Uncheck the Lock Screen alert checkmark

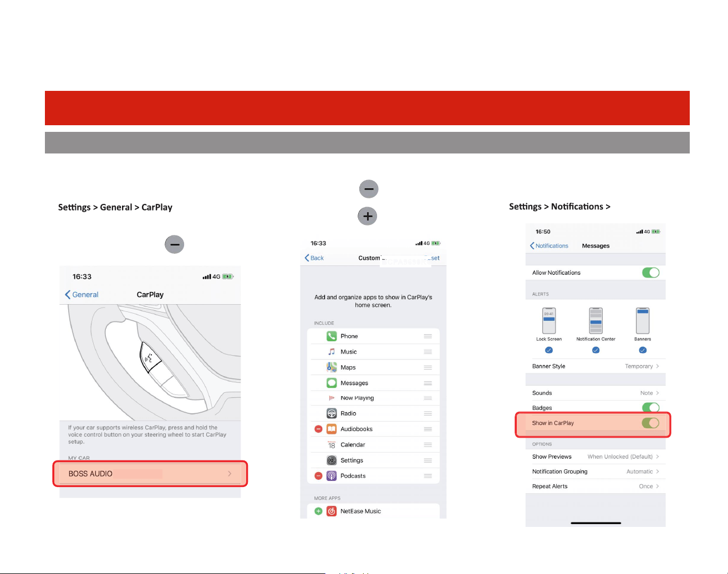549,350
